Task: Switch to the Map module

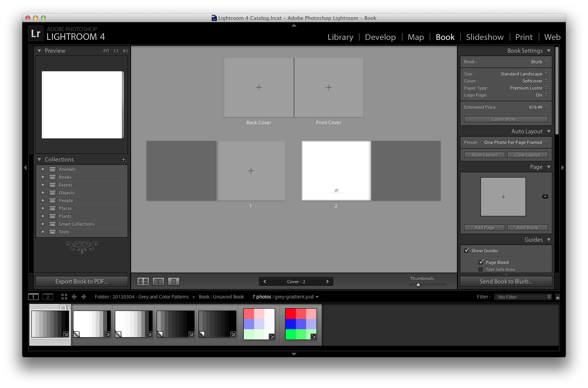Action: click(416, 37)
